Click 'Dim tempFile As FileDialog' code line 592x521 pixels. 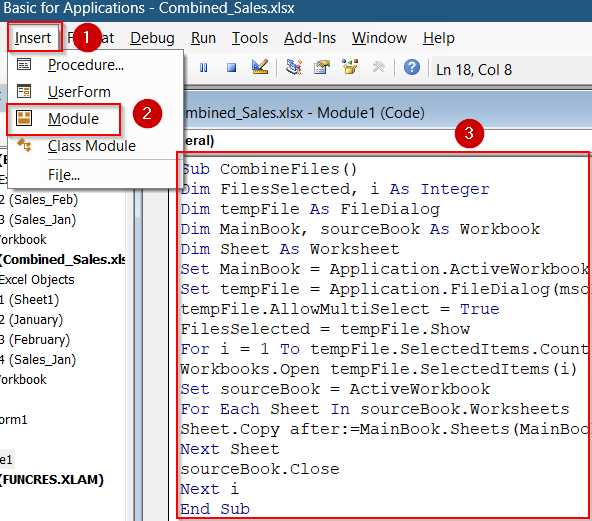[310, 209]
